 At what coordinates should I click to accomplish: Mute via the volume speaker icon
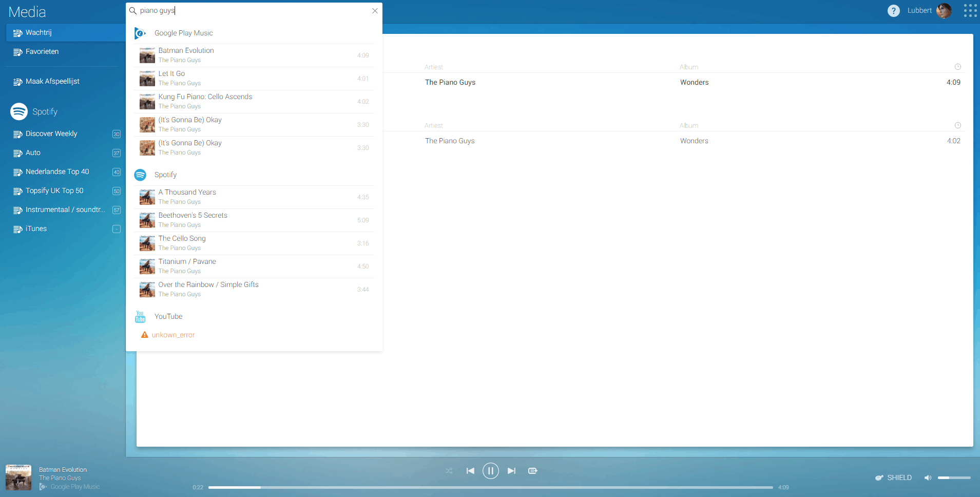(x=928, y=478)
